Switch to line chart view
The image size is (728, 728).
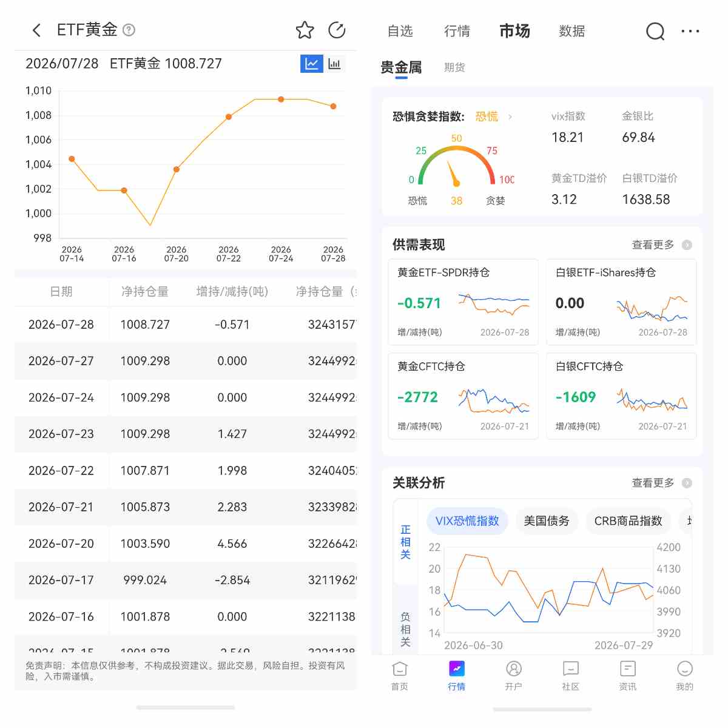[312, 64]
